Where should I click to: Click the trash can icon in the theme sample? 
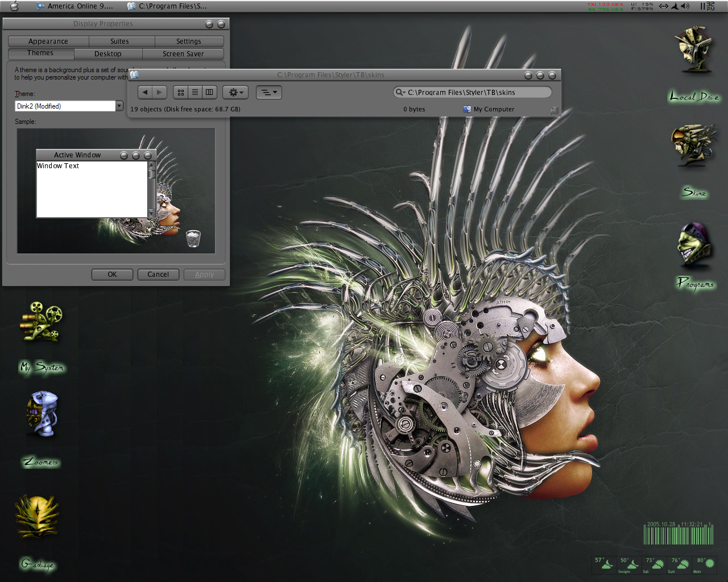pyautogui.click(x=193, y=238)
